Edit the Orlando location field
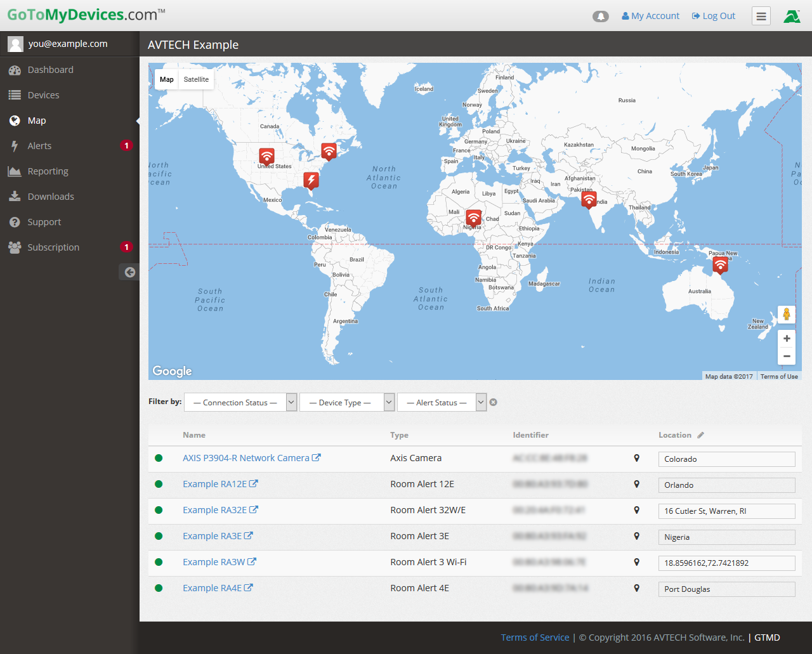812x654 pixels. pos(727,485)
